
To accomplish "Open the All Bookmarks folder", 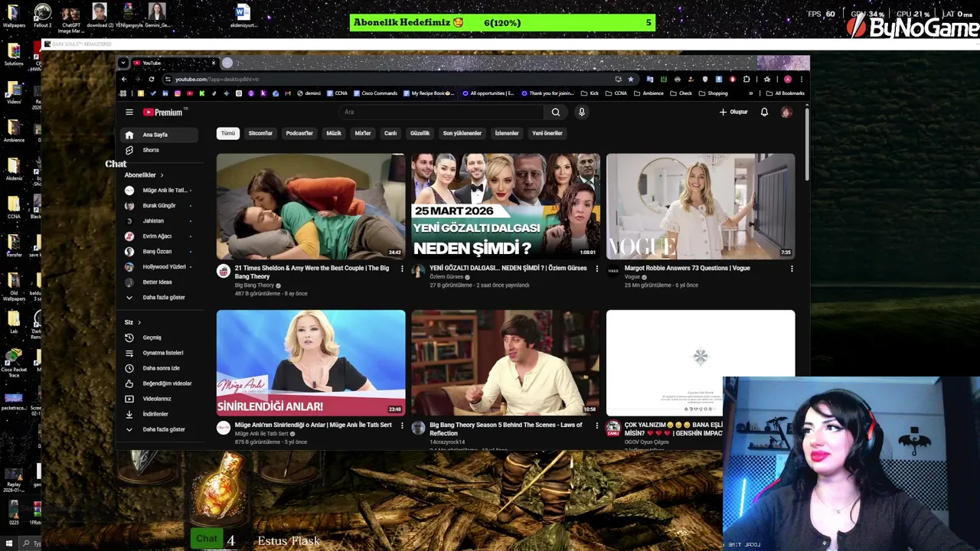I will [785, 93].
